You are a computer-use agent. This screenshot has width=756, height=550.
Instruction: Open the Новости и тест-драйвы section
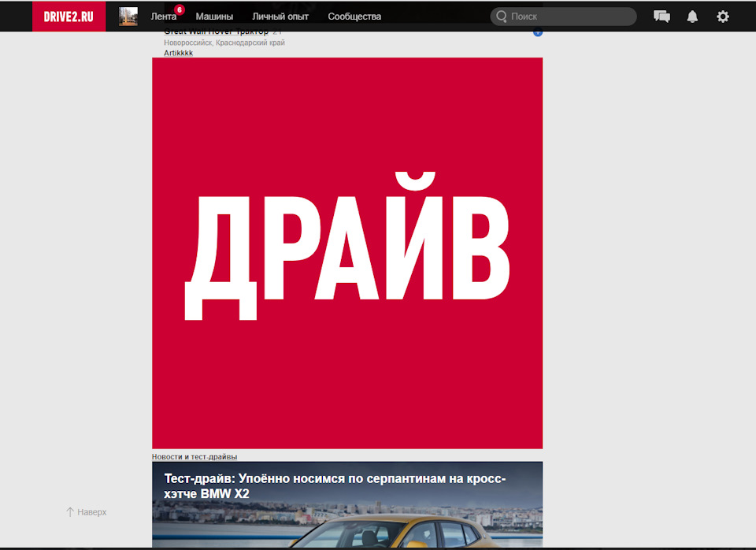click(x=195, y=455)
